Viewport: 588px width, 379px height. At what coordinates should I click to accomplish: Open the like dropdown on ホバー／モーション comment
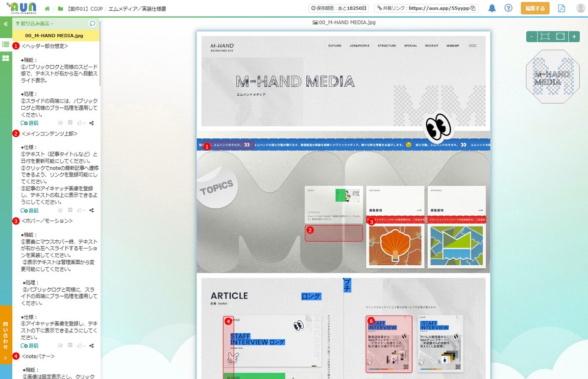(81, 346)
